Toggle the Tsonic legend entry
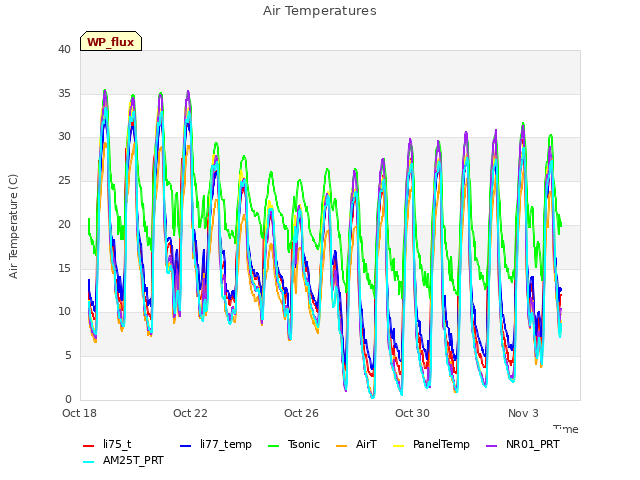The width and height of the screenshot is (640, 480). pos(293,444)
